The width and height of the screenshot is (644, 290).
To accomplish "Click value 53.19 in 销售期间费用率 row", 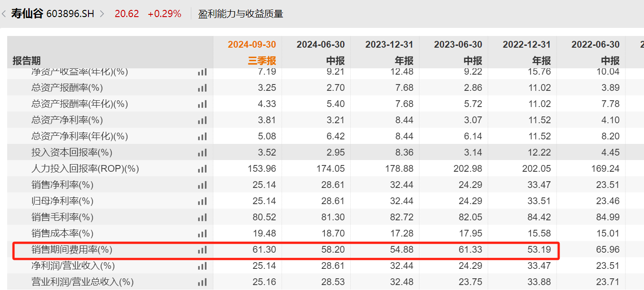I will (539, 250).
